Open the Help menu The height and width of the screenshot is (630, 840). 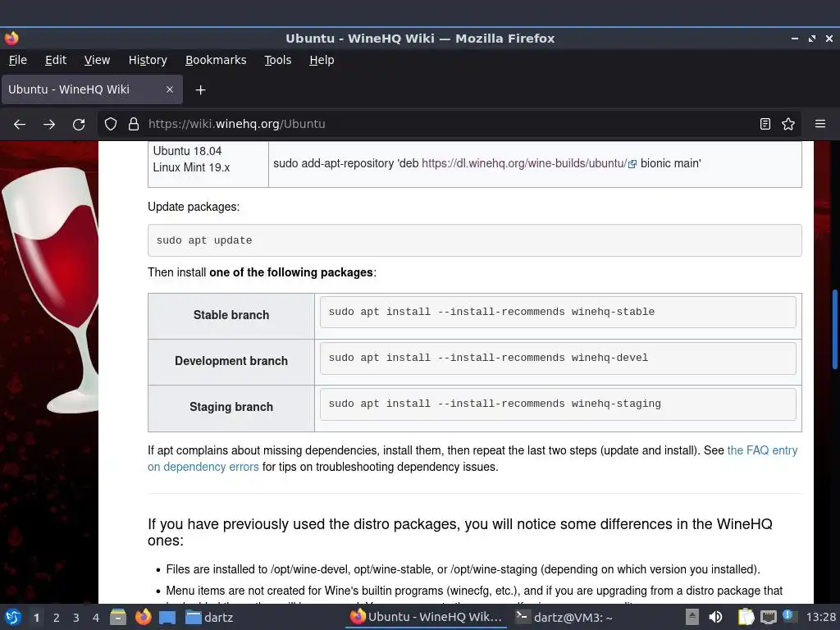pos(322,60)
